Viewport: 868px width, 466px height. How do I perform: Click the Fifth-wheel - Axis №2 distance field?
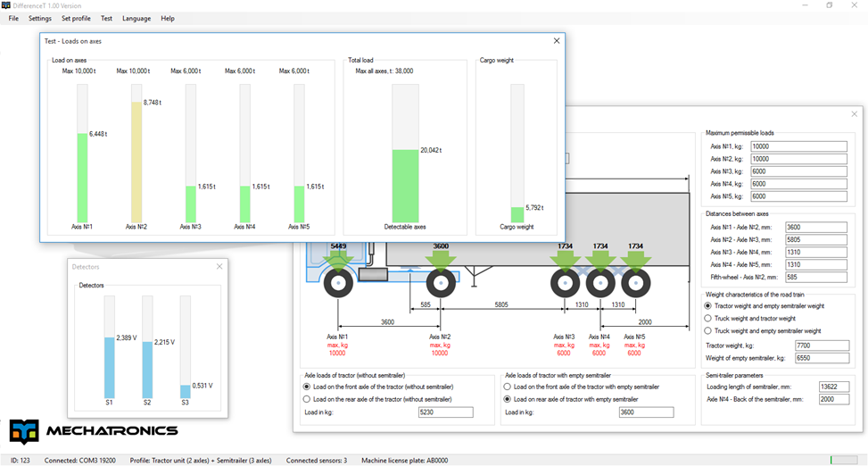pos(815,278)
